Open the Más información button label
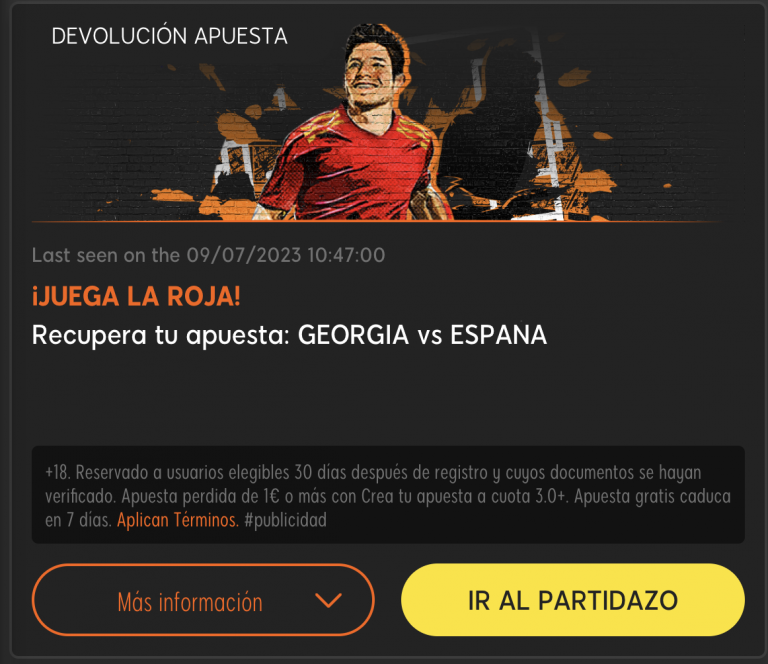Viewport: 768px width, 664px height. click(190, 602)
